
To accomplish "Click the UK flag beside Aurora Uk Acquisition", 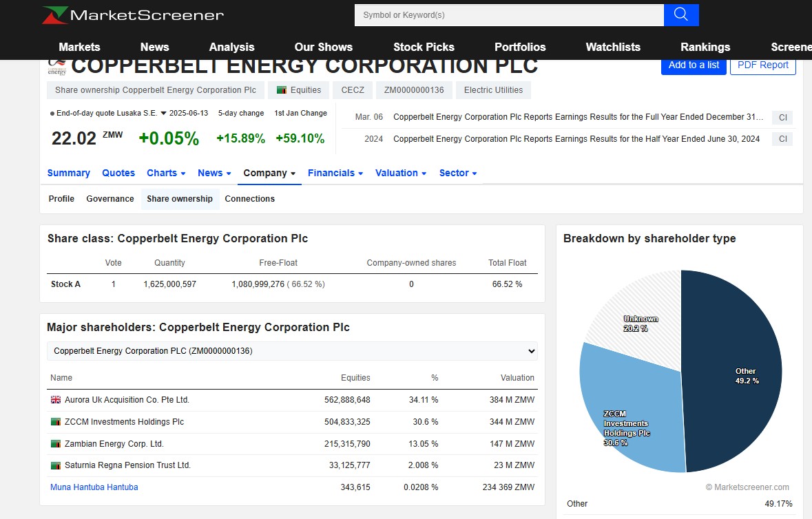I will pyautogui.click(x=55, y=400).
